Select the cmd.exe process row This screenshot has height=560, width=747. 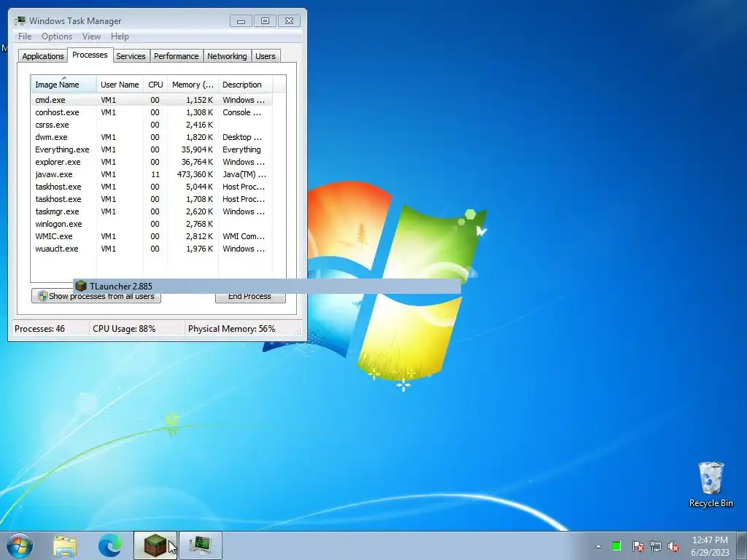[x=152, y=100]
